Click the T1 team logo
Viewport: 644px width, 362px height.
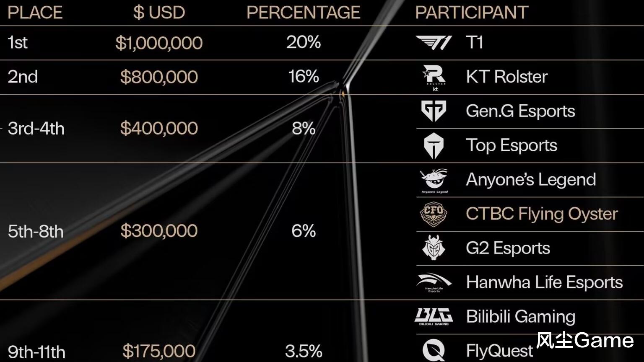click(x=434, y=42)
